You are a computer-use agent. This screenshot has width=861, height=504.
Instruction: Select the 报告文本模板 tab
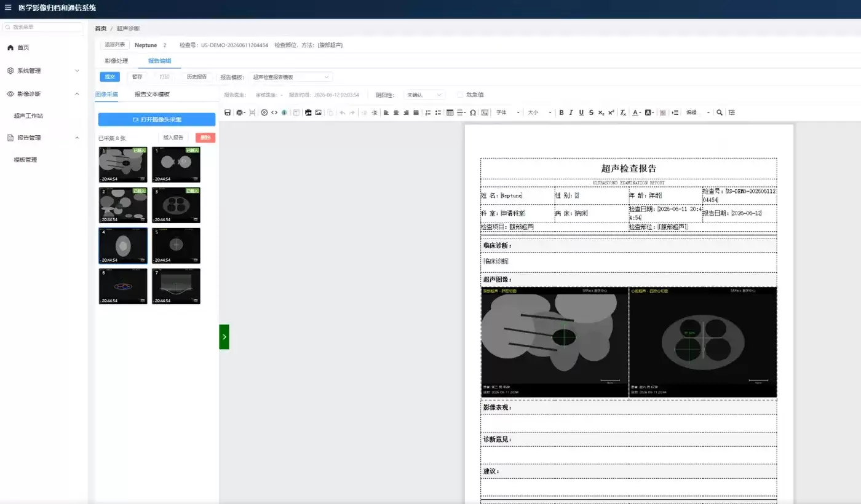(x=152, y=94)
